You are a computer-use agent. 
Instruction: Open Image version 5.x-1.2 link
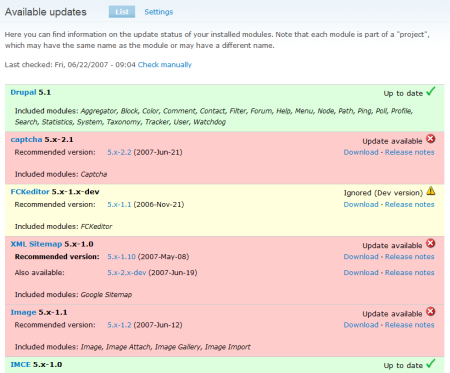pyautogui.click(x=119, y=325)
